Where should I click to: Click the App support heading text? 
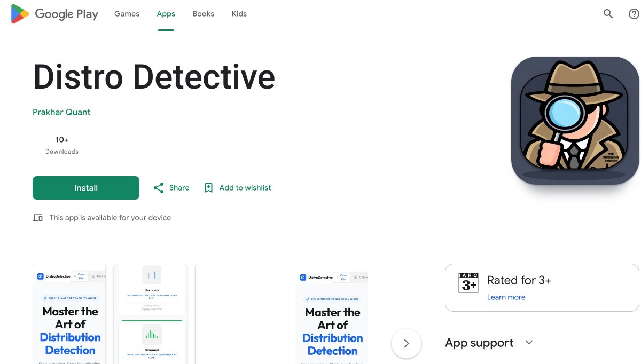tap(479, 343)
